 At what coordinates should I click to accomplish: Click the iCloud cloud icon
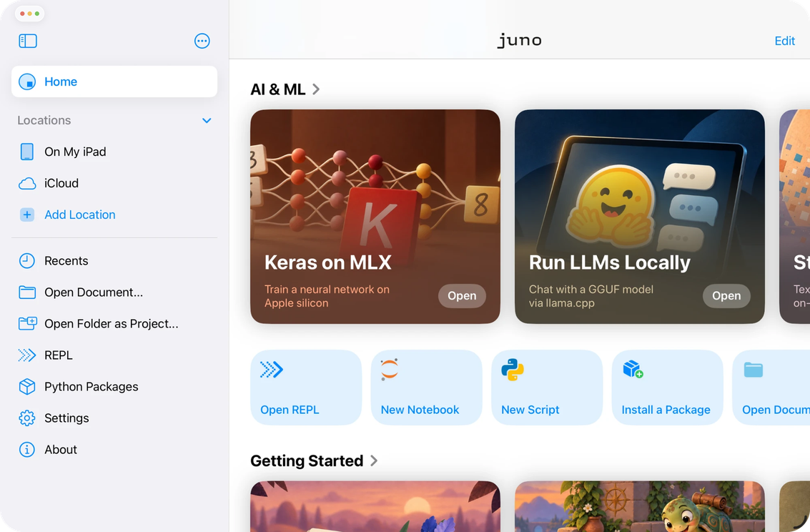pyautogui.click(x=27, y=183)
